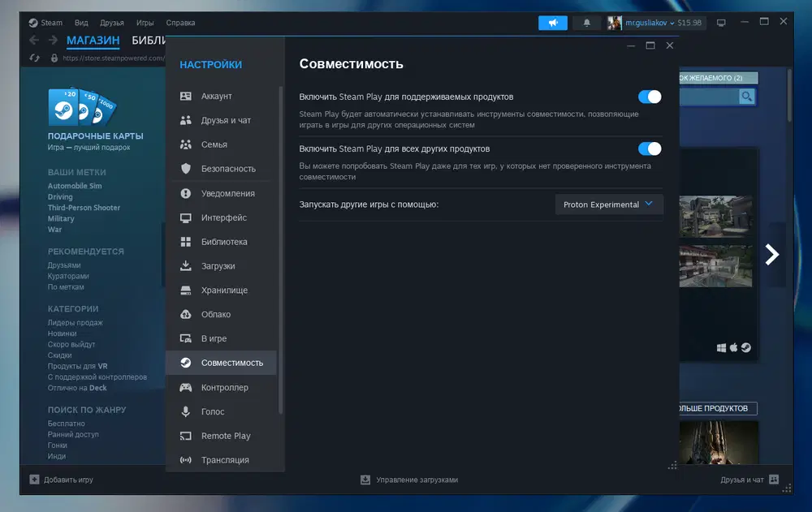The width and height of the screenshot is (812, 512).
Task: Open Cloud settings via cloud icon
Action: 185,314
